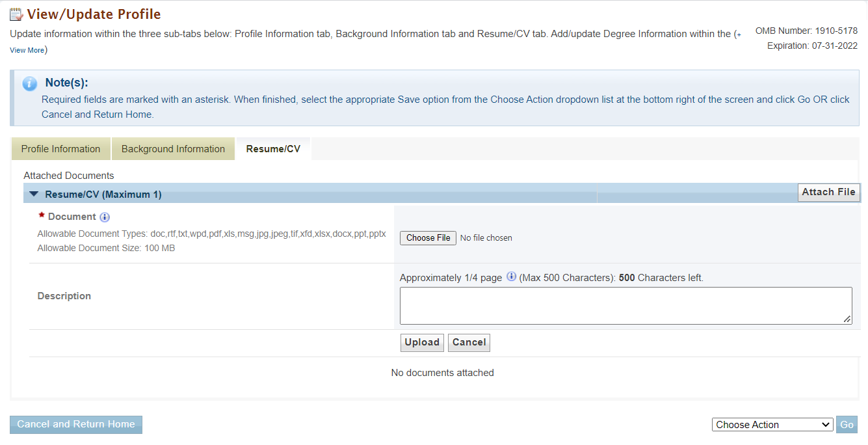Image resolution: width=868 pixels, height=445 pixels.
Task: Collapse the Resume/CV (Maximum 1) section triangle
Action: [34, 194]
